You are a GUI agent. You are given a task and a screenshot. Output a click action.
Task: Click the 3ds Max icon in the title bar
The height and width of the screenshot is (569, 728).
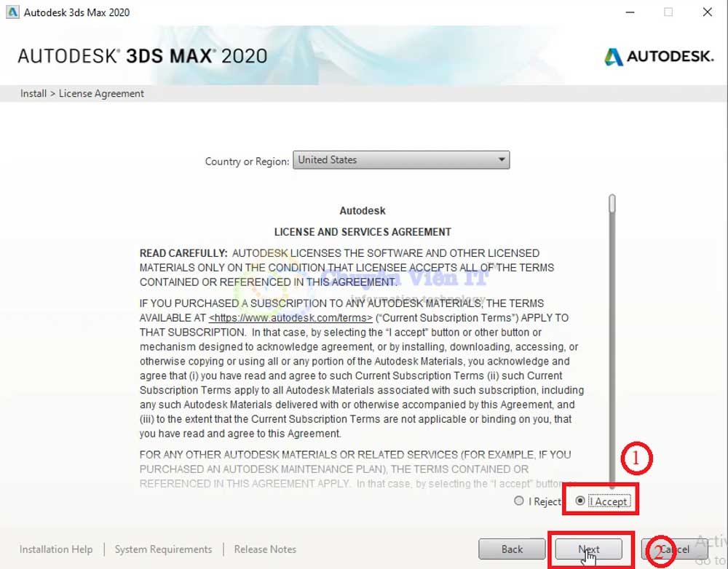[12, 12]
